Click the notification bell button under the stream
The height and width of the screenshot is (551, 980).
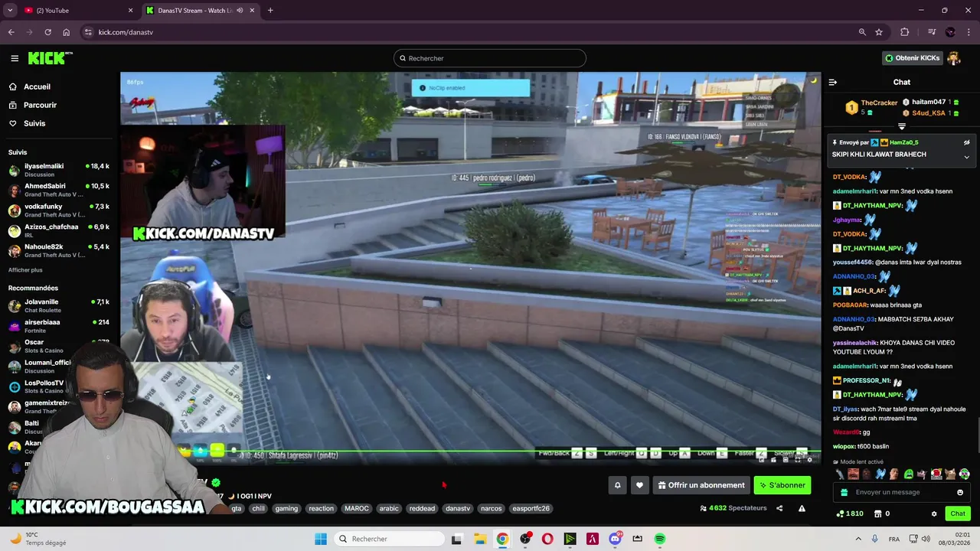click(x=617, y=485)
